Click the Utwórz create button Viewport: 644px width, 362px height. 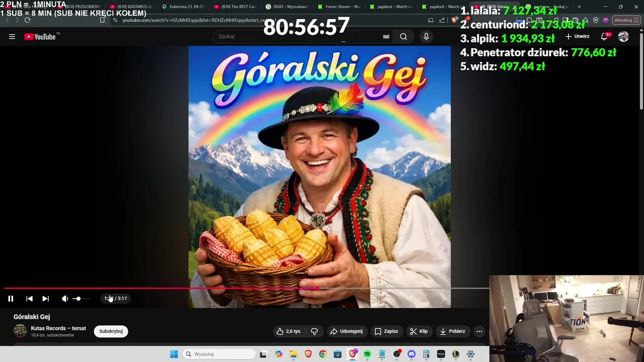(577, 37)
